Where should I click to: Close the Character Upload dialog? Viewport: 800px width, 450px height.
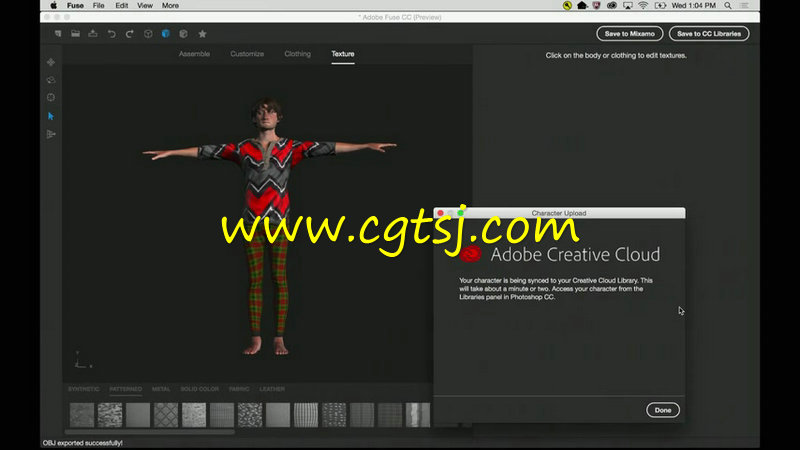tap(440, 213)
